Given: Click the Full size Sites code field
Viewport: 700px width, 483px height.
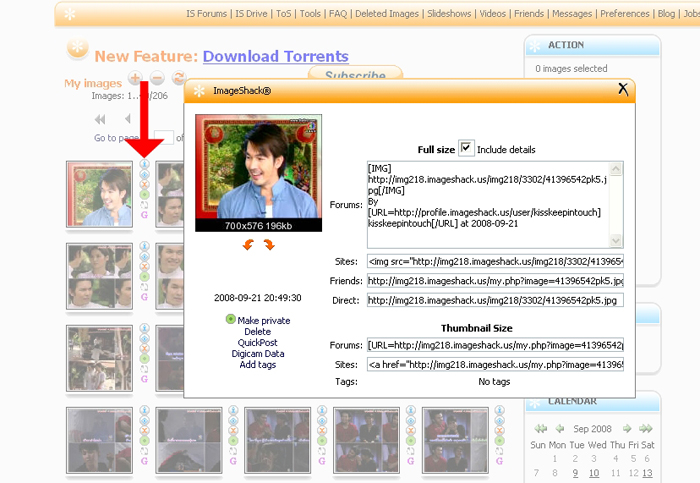Looking at the screenshot, I should pyautogui.click(x=495, y=261).
